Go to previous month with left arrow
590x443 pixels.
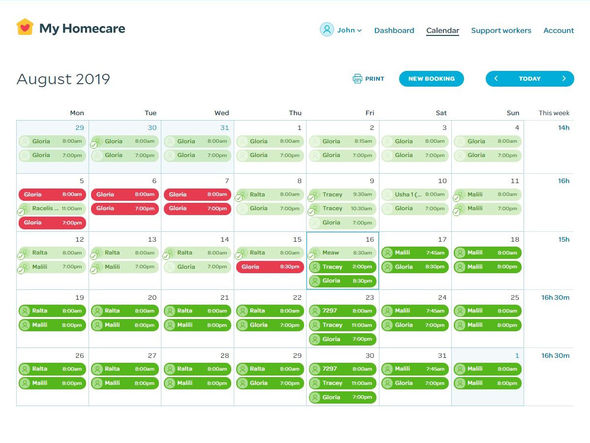point(496,79)
